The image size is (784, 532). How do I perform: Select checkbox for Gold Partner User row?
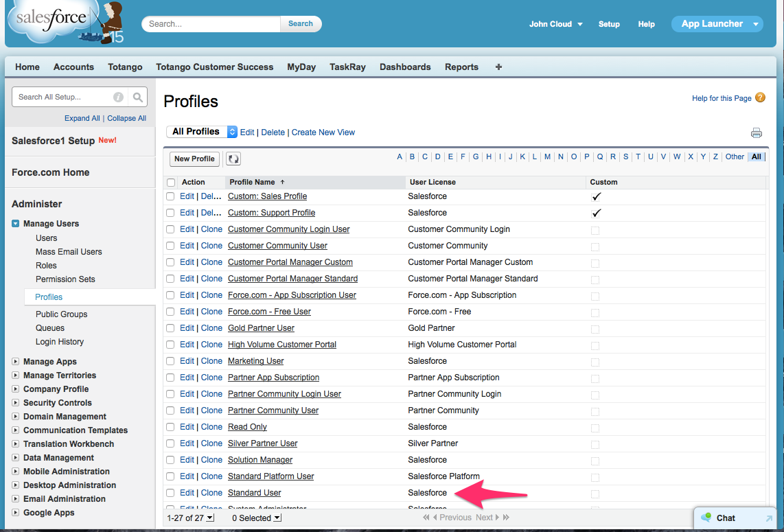point(170,329)
